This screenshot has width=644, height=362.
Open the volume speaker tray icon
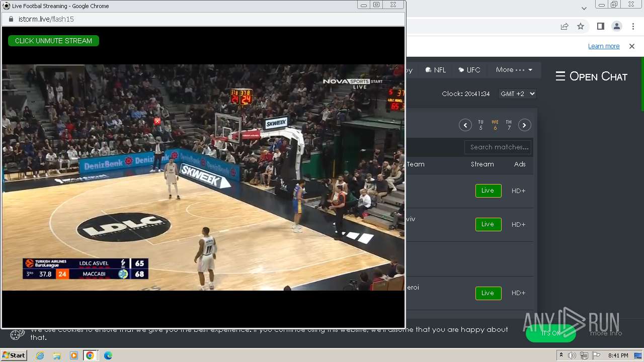[x=572, y=355]
